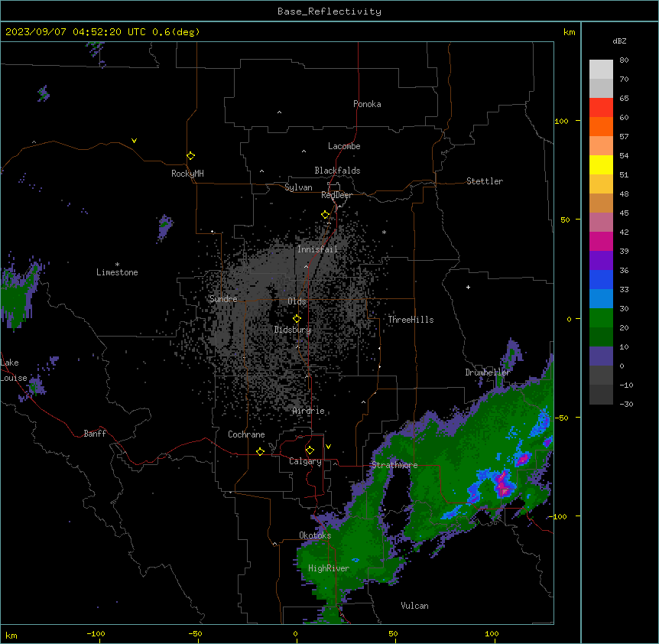
Task: Click the Didsbury town label
Action: pyautogui.click(x=293, y=330)
